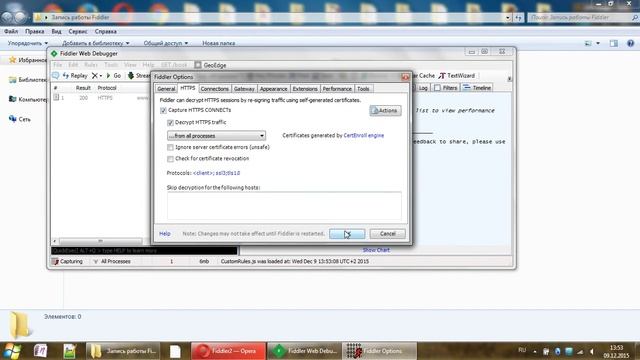Image resolution: width=640 pixels, height=360 pixels.
Task: Click the Replay toolbar button
Action: tap(75, 76)
